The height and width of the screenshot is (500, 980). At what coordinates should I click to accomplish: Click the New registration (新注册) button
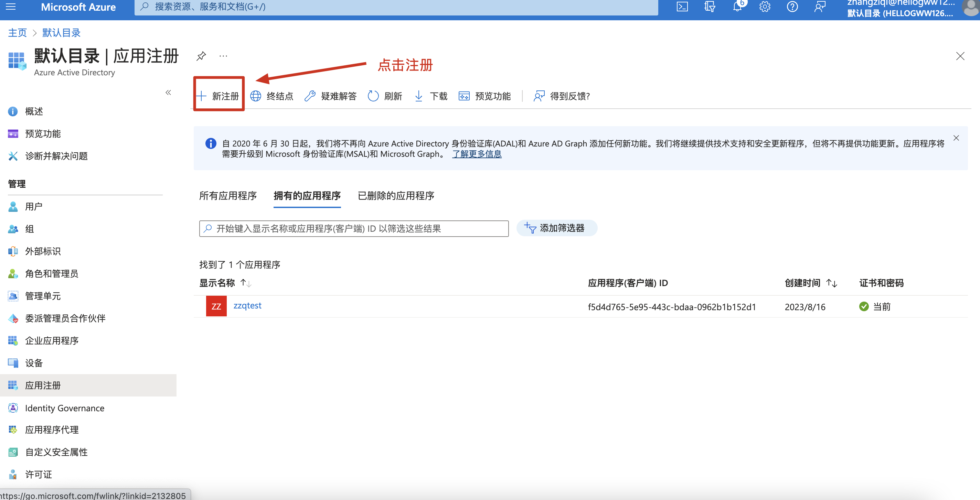click(x=218, y=96)
